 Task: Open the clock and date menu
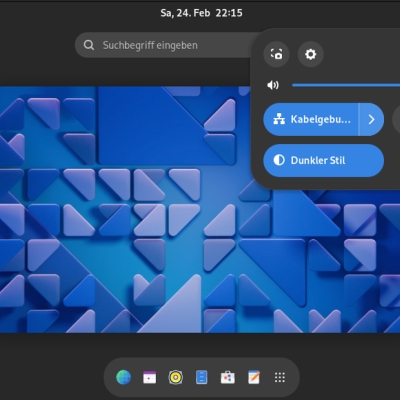[201, 13]
